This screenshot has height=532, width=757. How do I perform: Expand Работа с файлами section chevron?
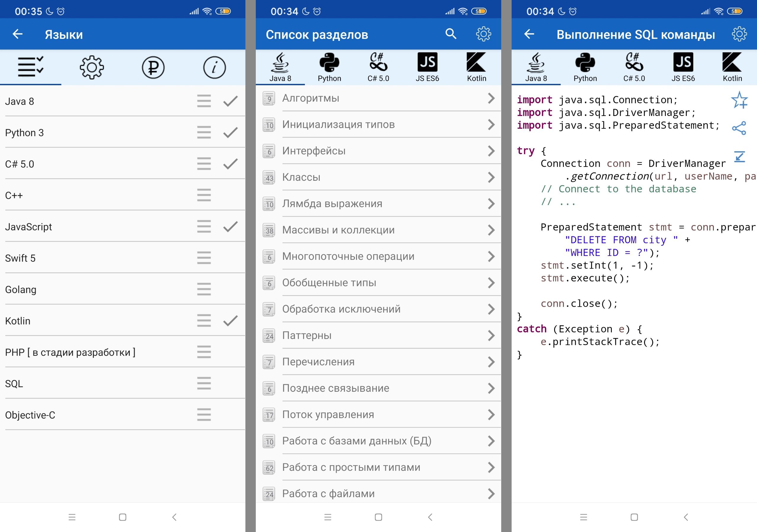coord(491,494)
